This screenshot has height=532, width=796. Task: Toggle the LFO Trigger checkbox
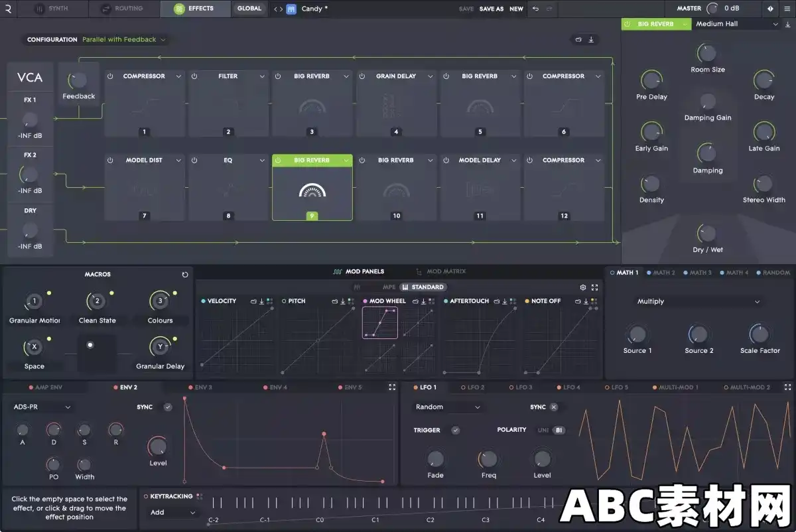pyautogui.click(x=455, y=430)
